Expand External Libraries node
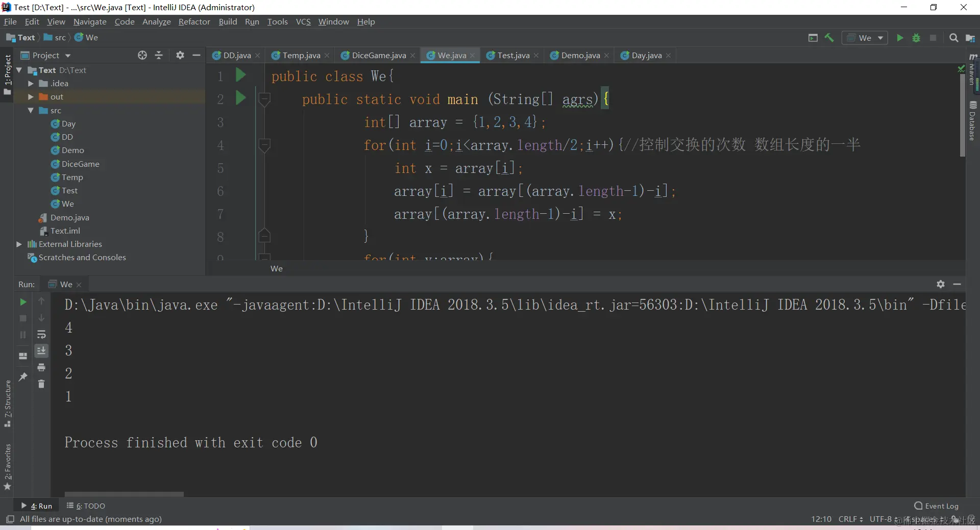Image resolution: width=980 pixels, height=530 pixels. coord(19,244)
